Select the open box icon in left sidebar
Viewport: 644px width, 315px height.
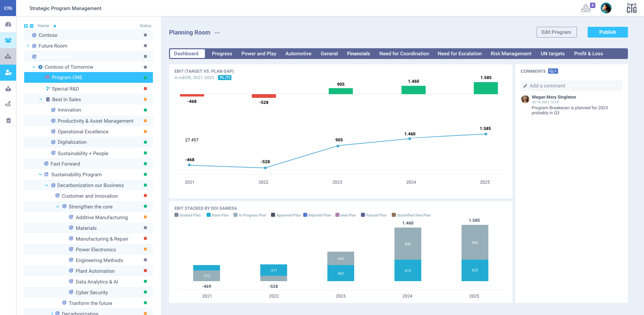tap(8, 40)
